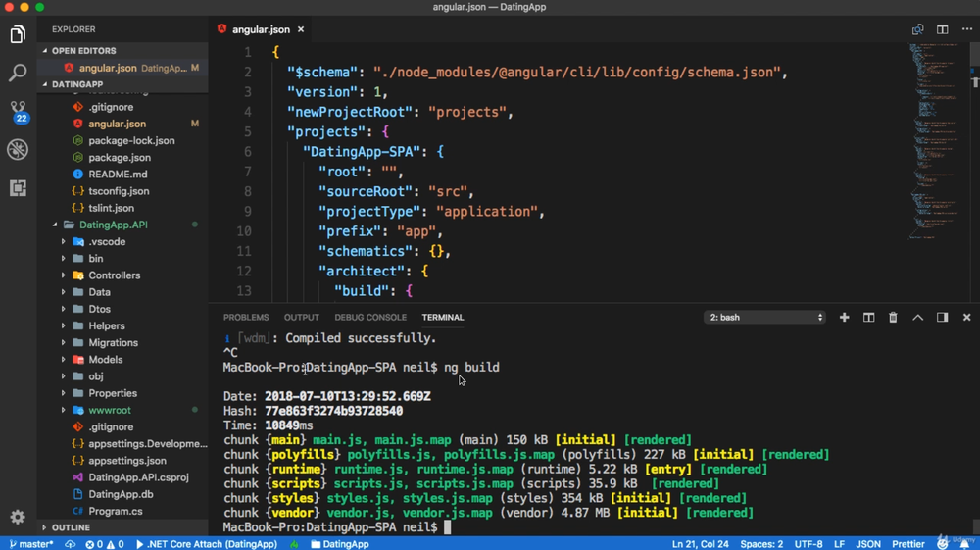The image size is (980, 550).
Task: Kill terminal with trash icon
Action: point(893,318)
